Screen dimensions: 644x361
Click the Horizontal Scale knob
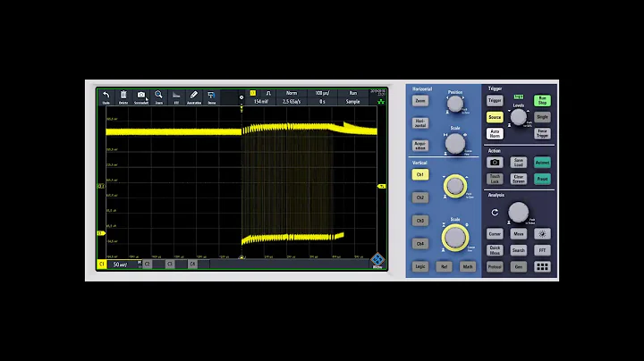tap(455, 143)
